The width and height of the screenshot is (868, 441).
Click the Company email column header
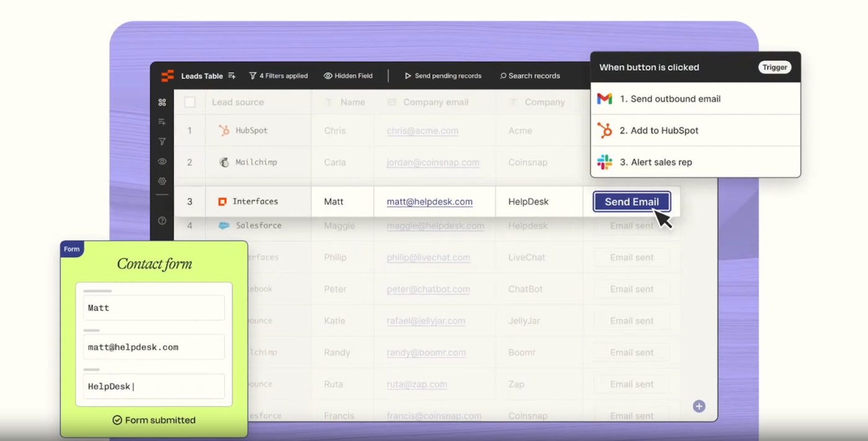point(435,102)
